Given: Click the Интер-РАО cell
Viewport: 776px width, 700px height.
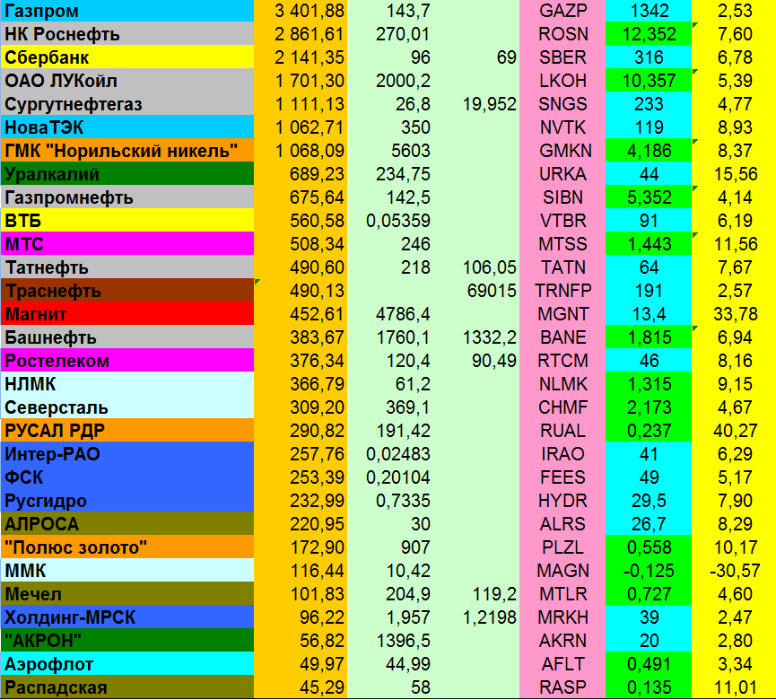Looking at the screenshot, I should pyautogui.click(x=127, y=454).
